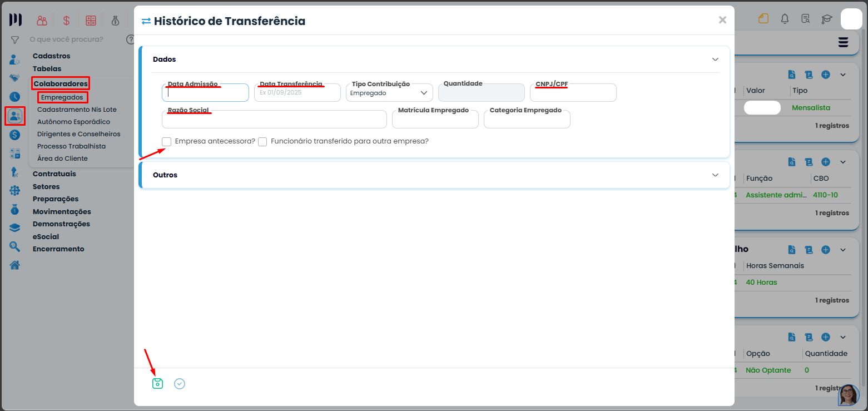Open the Tabelas menu
868x411 pixels.
point(47,68)
